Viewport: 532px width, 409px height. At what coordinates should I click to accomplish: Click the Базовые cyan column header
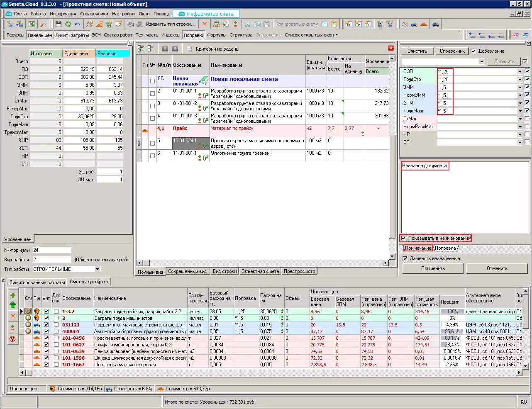113,54
